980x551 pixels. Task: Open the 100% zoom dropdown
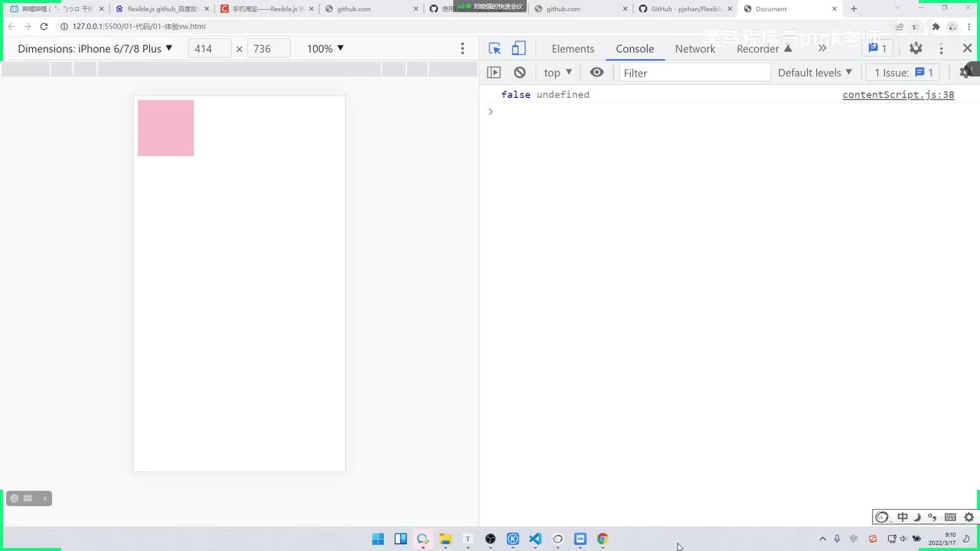coord(325,48)
